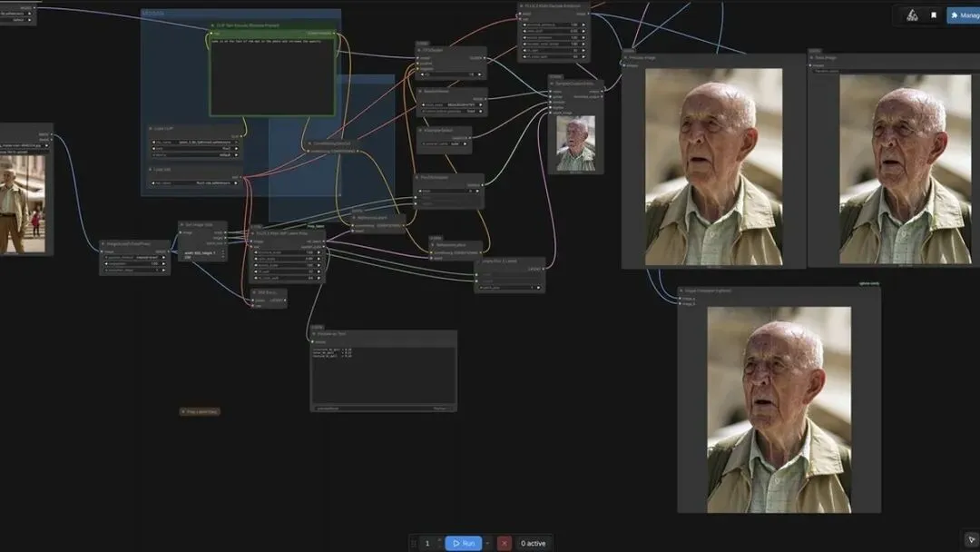
Task: Collapse the Save Image node via its dot
Action: (x=811, y=57)
